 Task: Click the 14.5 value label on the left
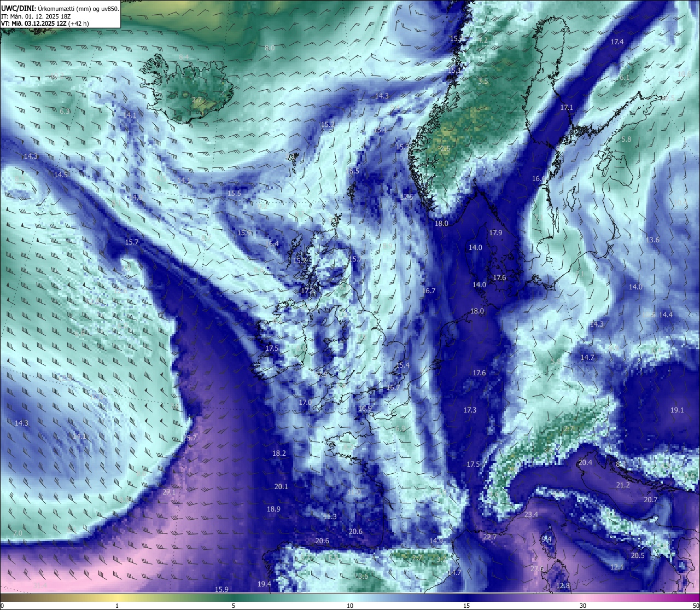(x=61, y=175)
